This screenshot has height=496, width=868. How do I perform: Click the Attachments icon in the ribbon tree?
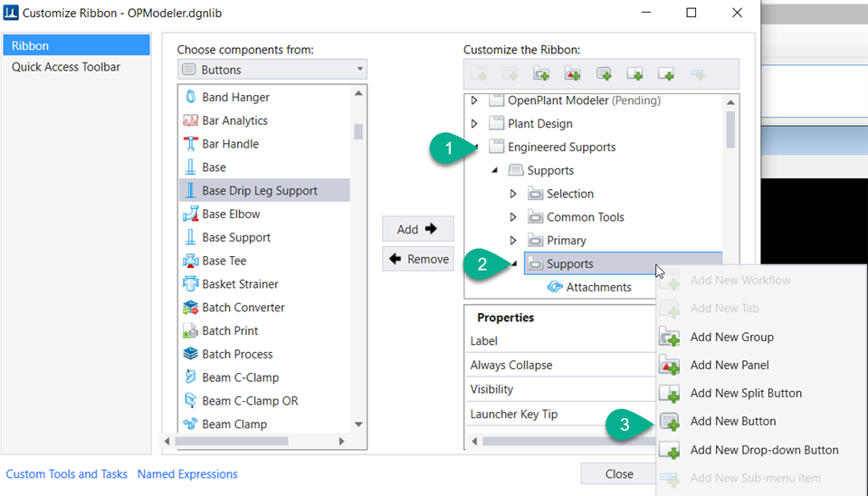[555, 287]
